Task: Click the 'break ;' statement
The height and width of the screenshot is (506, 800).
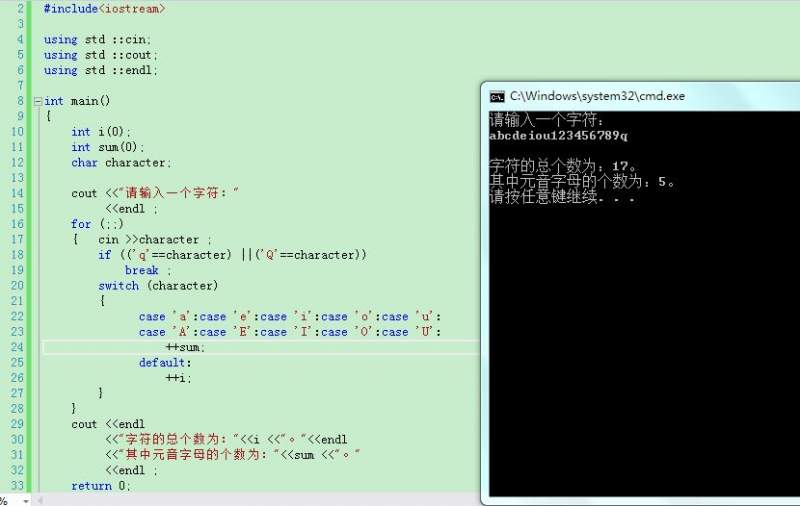Action: [x=148, y=270]
